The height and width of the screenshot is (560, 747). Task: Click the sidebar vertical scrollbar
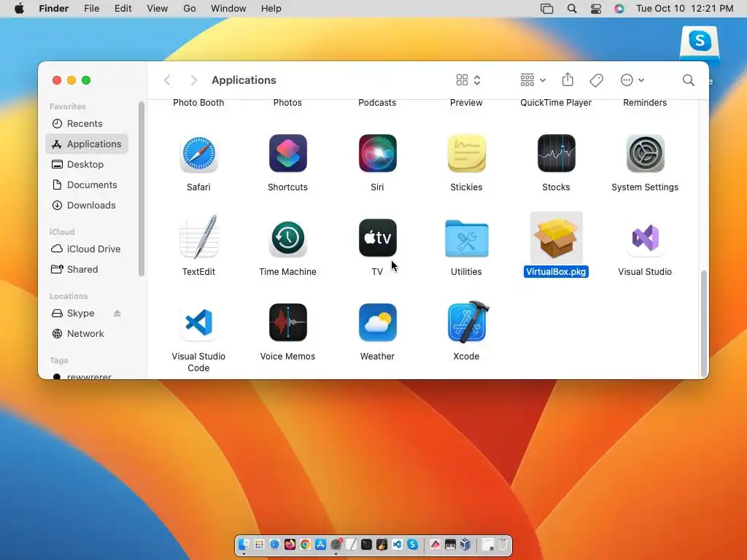click(x=142, y=189)
